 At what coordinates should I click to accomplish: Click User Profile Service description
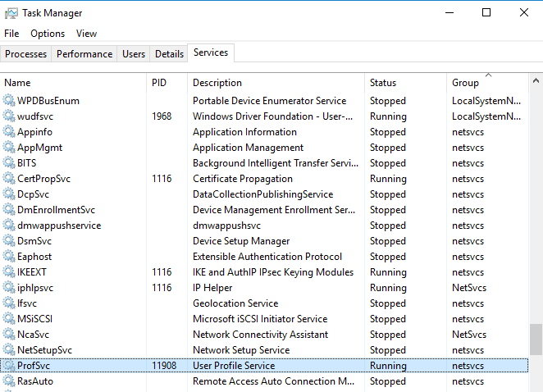pos(234,366)
